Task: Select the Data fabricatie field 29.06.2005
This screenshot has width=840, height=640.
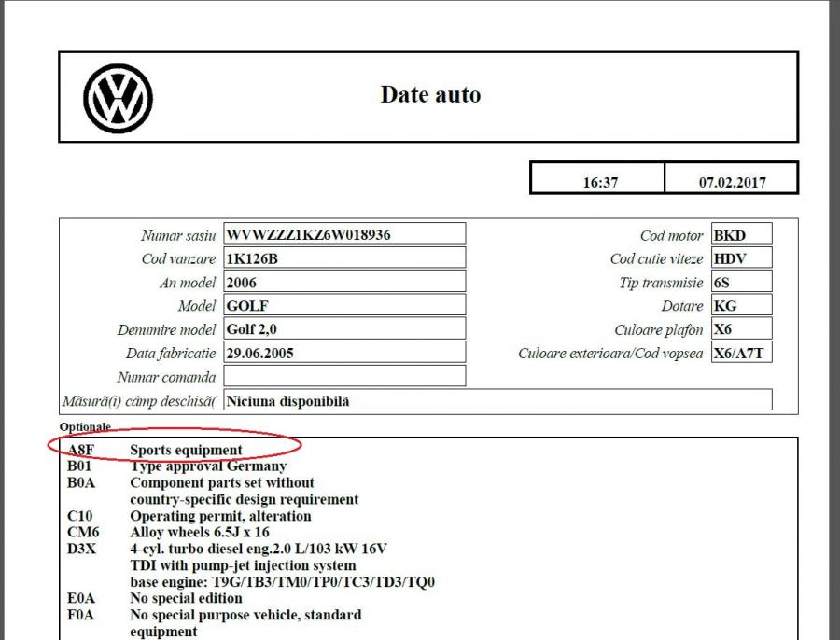Action: click(x=344, y=353)
